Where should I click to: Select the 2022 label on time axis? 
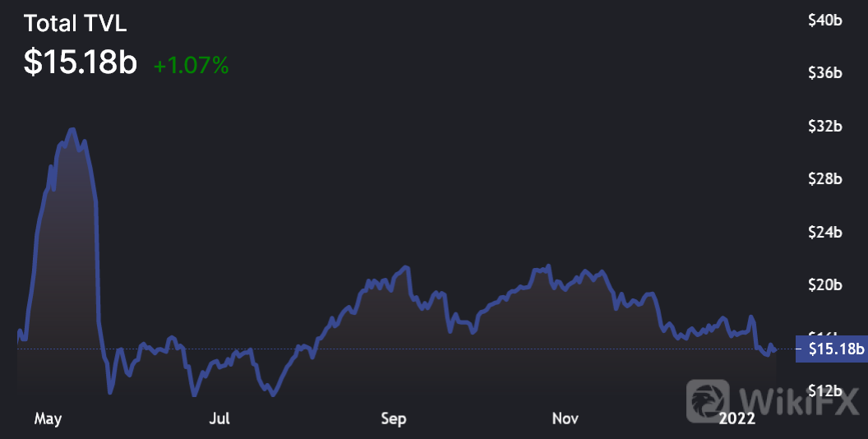point(737,419)
